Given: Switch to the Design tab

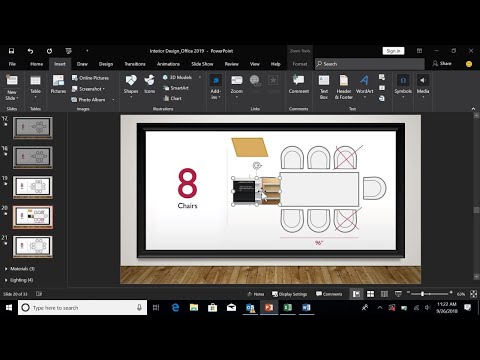Looking at the screenshot, I should [x=106, y=64].
